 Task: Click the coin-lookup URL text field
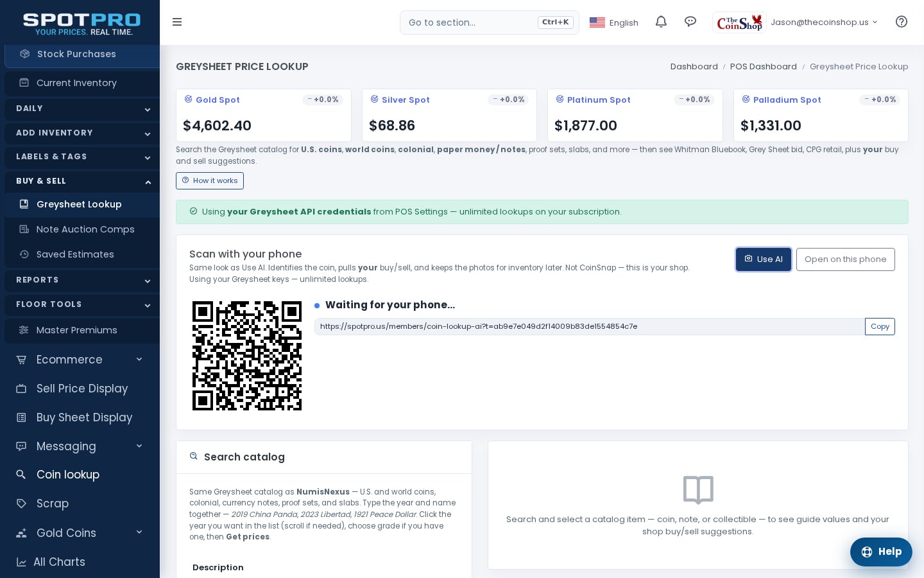[x=590, y=326]
